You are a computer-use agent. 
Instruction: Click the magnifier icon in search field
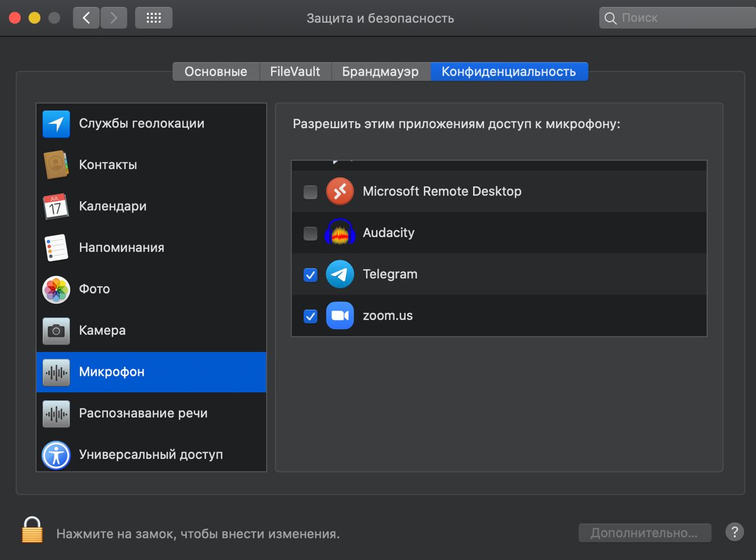pos(611,18)
